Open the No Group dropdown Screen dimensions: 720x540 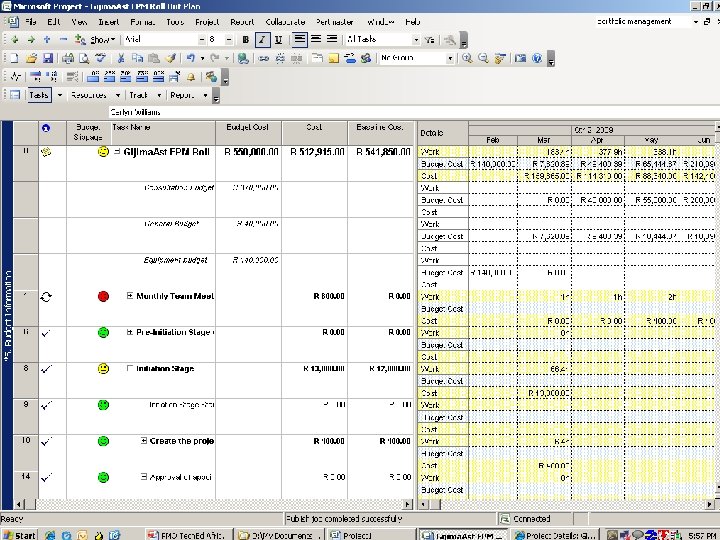(450, 58)
